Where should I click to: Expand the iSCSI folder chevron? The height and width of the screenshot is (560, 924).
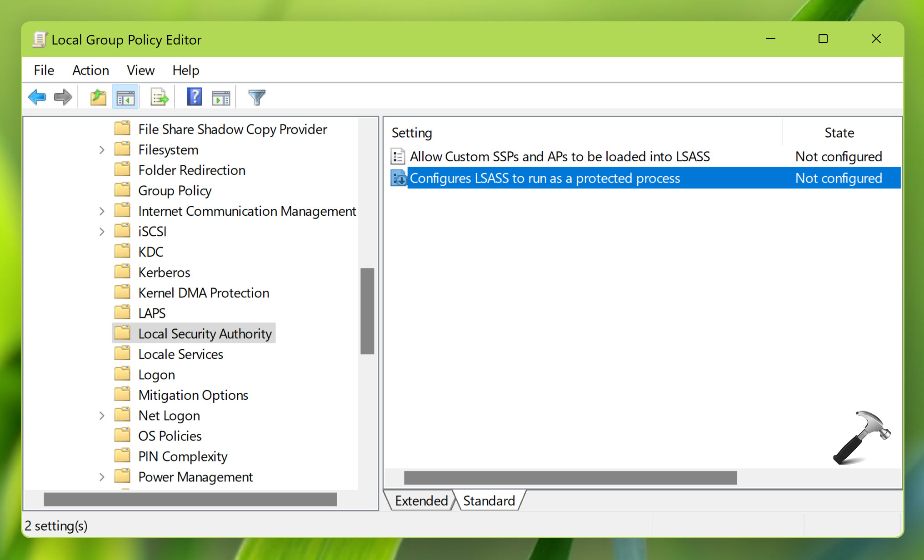102,232
